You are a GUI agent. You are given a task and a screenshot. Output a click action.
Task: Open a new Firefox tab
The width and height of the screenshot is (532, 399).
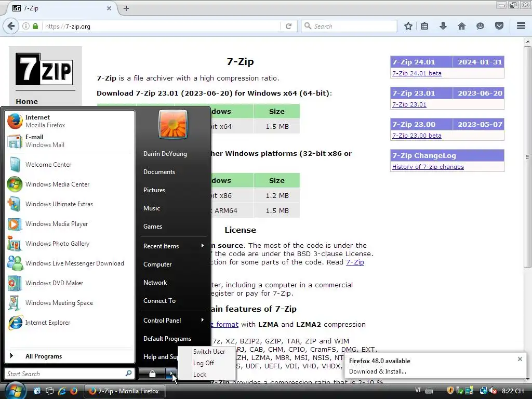coord(126,8)
